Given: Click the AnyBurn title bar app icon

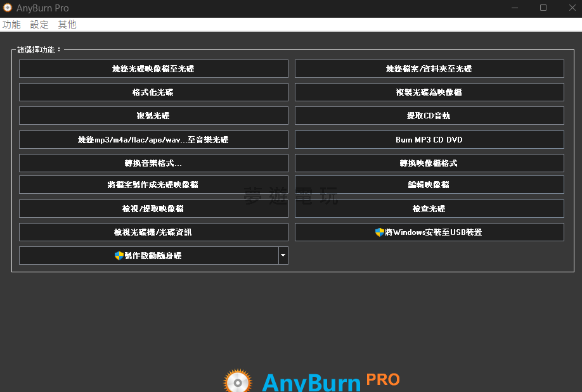Looking at the screenshot, I should coord(8,8).
